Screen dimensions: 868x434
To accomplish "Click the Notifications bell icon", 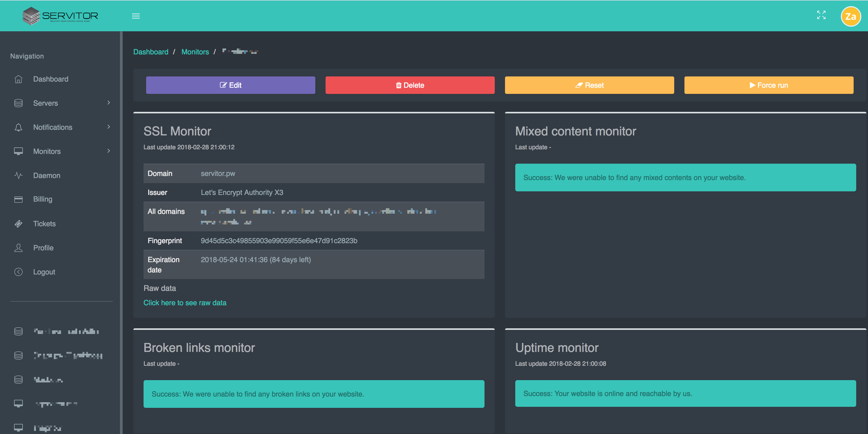I will (x=18, y=127).
